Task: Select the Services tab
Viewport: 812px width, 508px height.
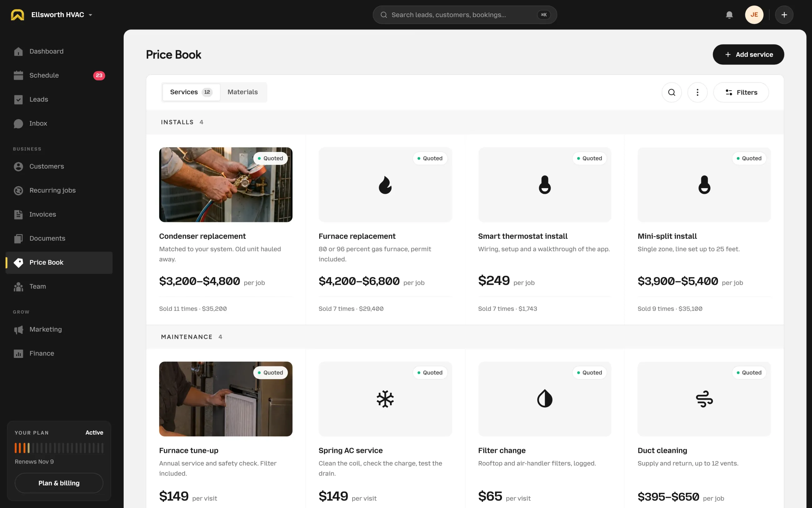Action: coord(191,92)
